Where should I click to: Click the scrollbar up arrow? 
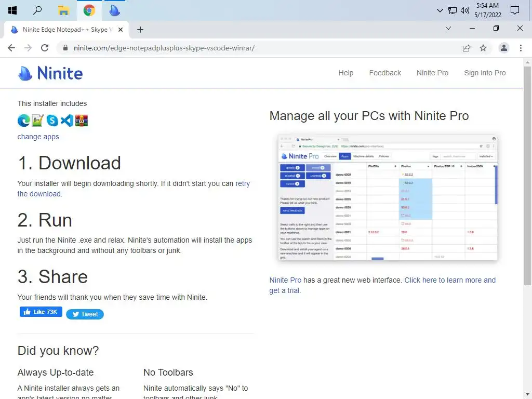click(x=527, y=62)
